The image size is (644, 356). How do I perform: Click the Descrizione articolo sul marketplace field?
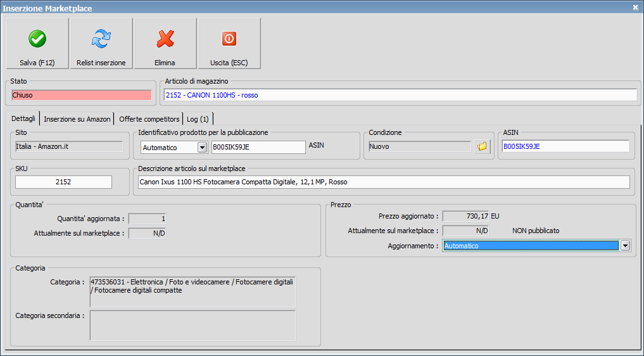point(384,182)
